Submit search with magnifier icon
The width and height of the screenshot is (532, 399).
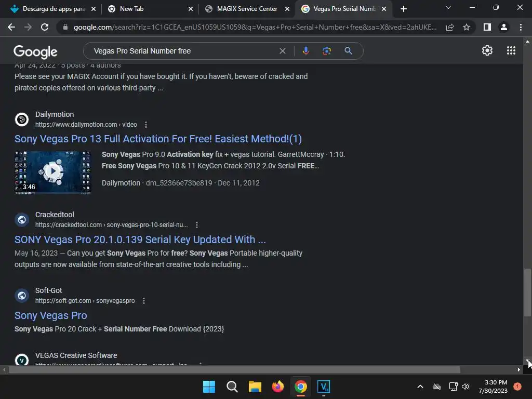click(x=348, y=51)
